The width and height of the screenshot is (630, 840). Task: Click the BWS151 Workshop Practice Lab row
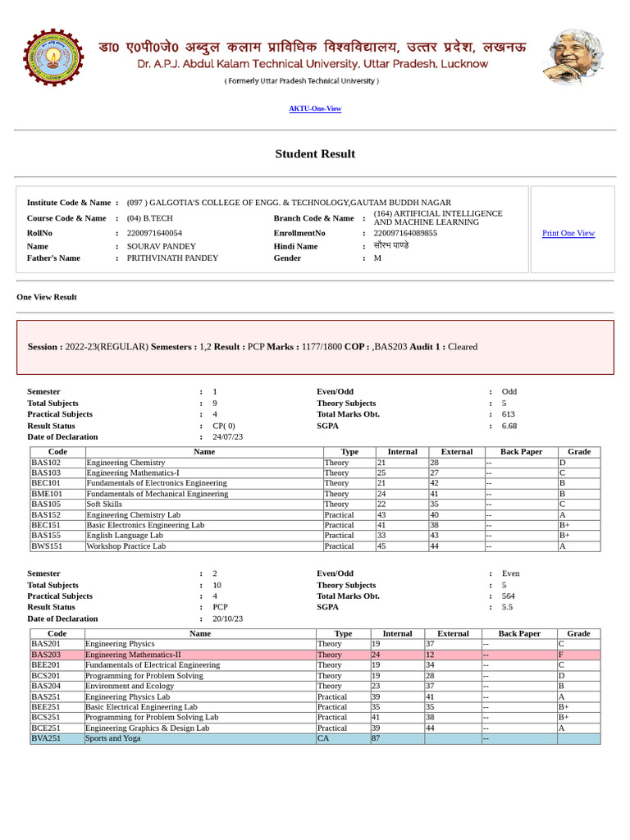pos(315,546)
